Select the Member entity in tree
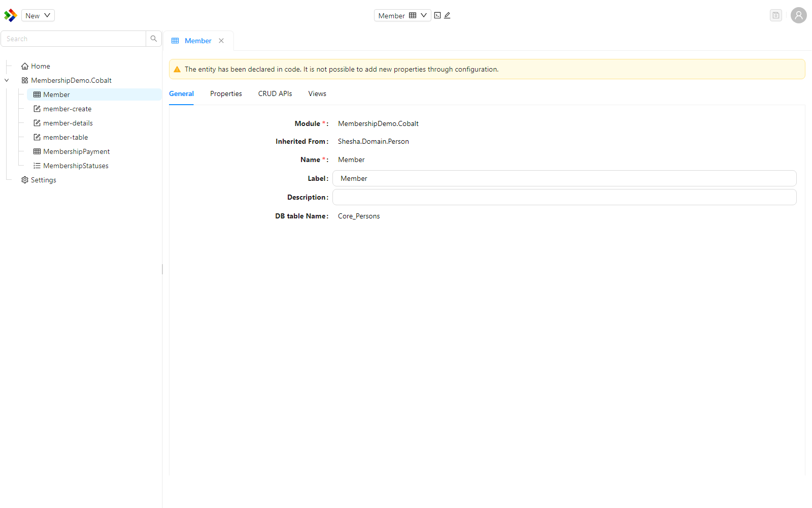 pyautogui.click(x=56, y=94)
